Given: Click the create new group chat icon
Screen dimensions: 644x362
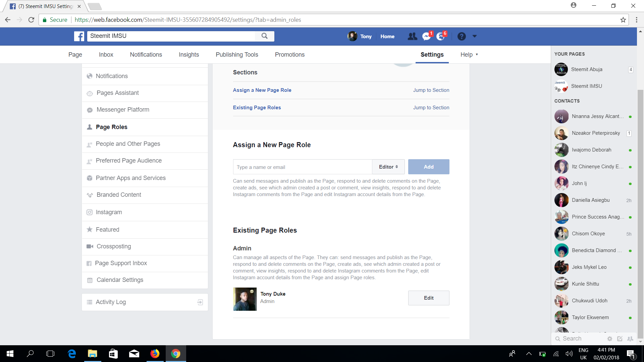Looking at the screenshot, I should [x=630, y=339].
